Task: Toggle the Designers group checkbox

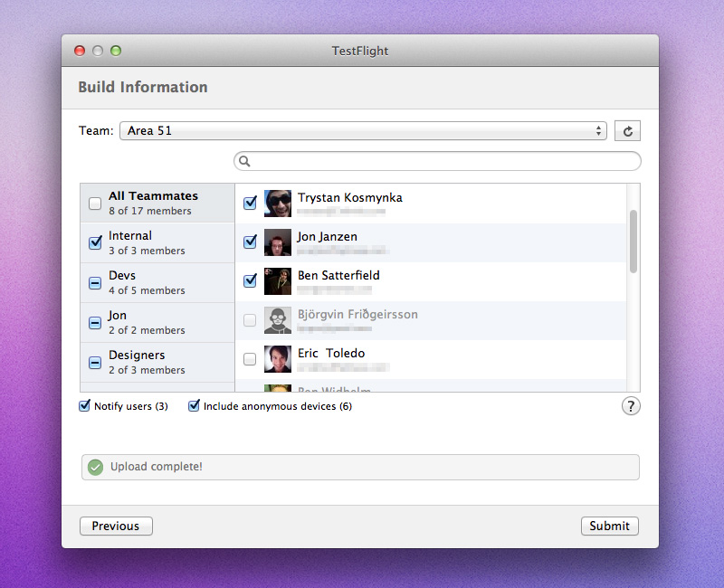Action: 95,363
